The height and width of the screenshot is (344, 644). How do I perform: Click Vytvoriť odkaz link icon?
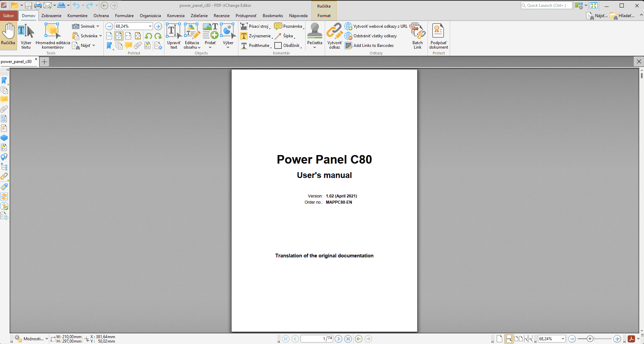(x=334, y=36)
